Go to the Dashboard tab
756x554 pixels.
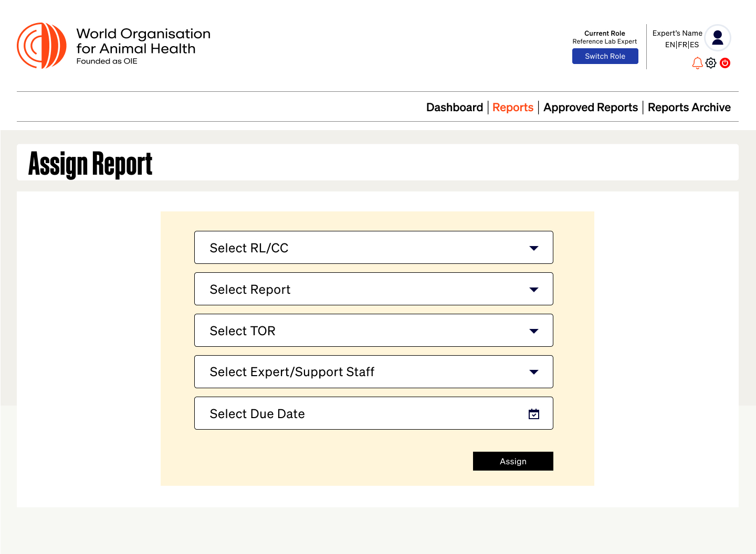[454, 108]
